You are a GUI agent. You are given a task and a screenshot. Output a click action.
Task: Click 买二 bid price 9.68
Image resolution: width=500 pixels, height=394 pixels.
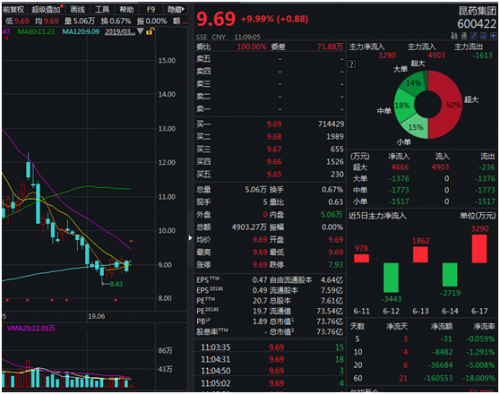tap(274, 137)
